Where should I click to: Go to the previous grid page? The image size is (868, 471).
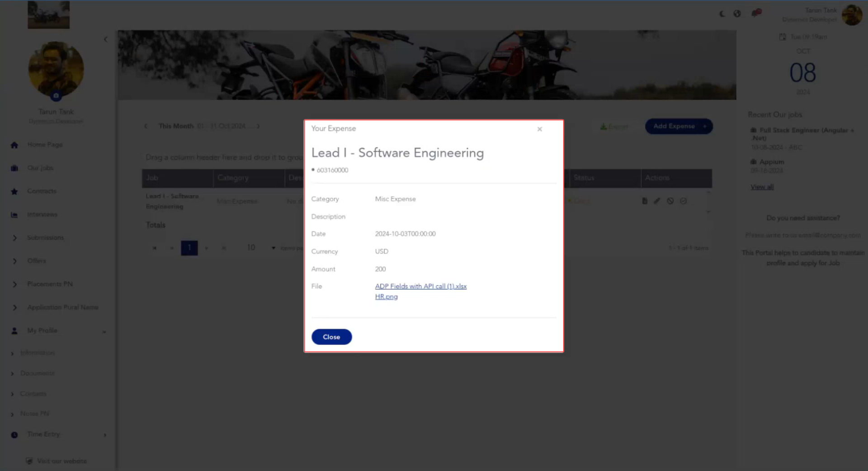click(172, 248)
